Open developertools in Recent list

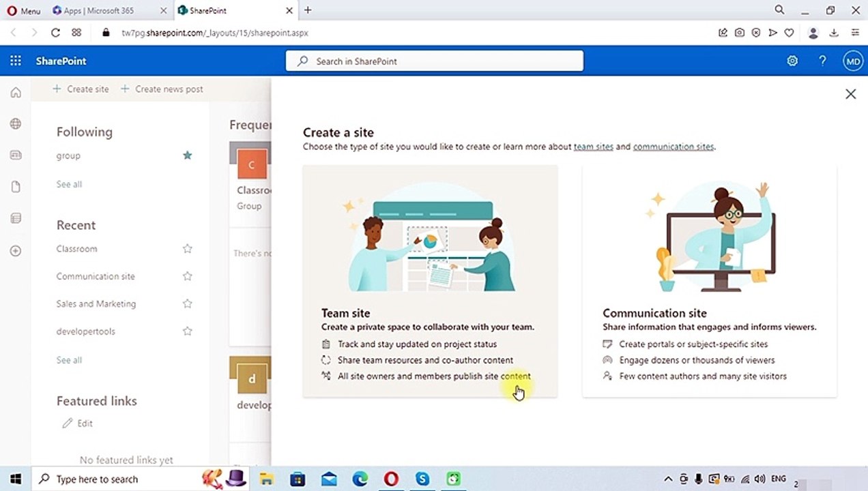pyautogui.click(x=85, y=331)
